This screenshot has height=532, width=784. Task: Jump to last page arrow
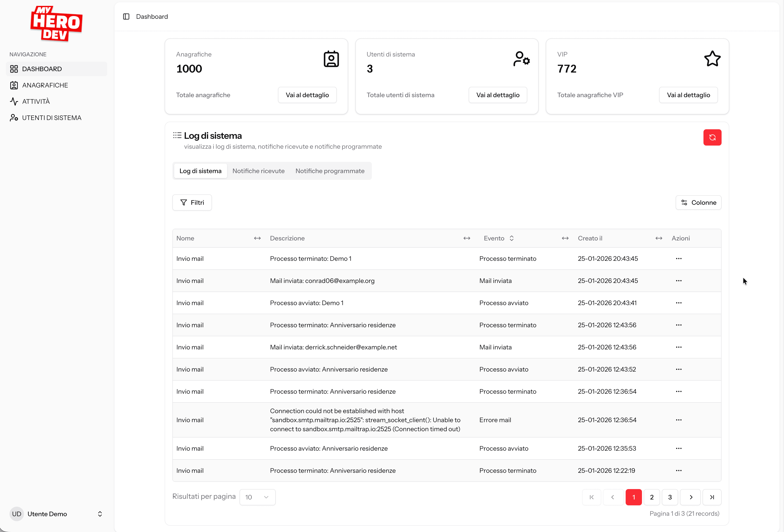(712, 497)
